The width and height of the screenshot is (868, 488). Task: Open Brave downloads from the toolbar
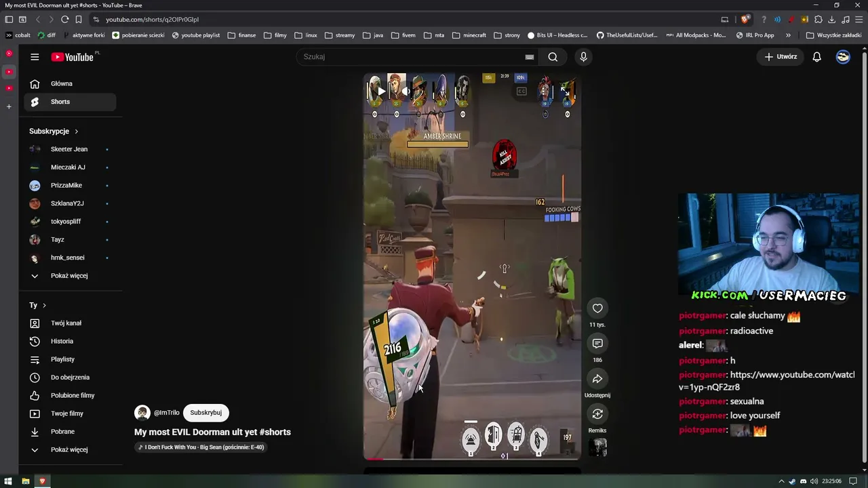click(832, 20)
